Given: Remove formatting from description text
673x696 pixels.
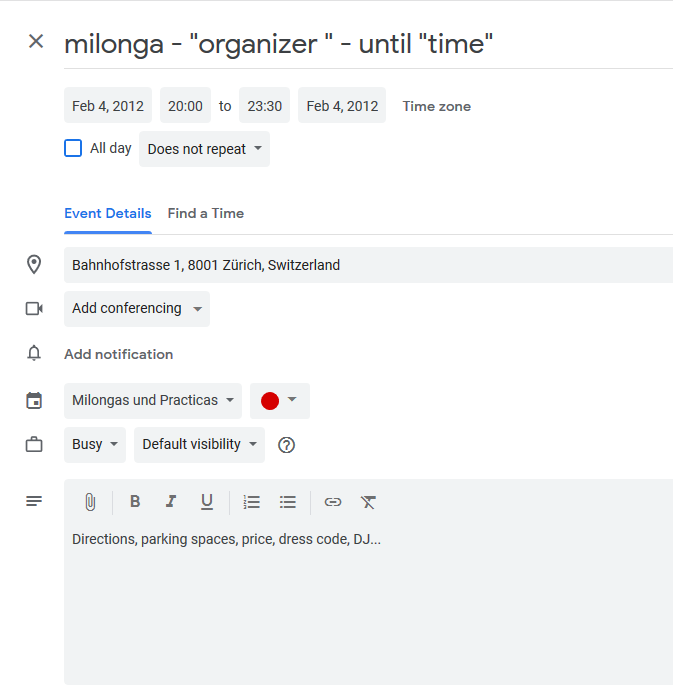Looking at the screenshot, I should pyautogui.click(x=368, y=502).
